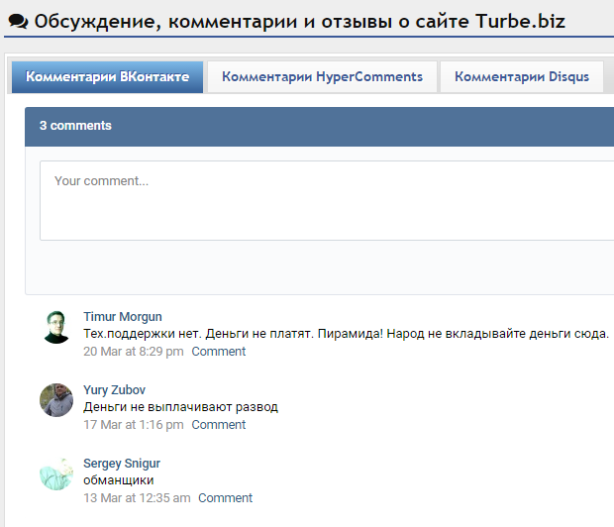Click the speech bubbles icon beside the heading
The height and width of the screenshot is (527, 614).
pyautogui.click(x=18, y=22)
